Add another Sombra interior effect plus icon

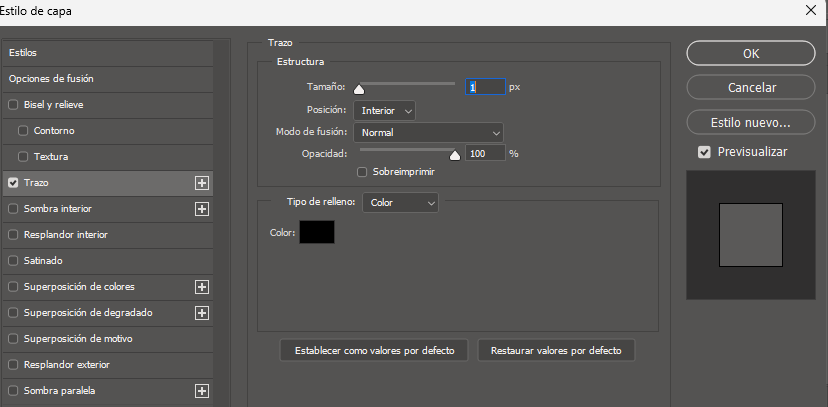point(202,209)
